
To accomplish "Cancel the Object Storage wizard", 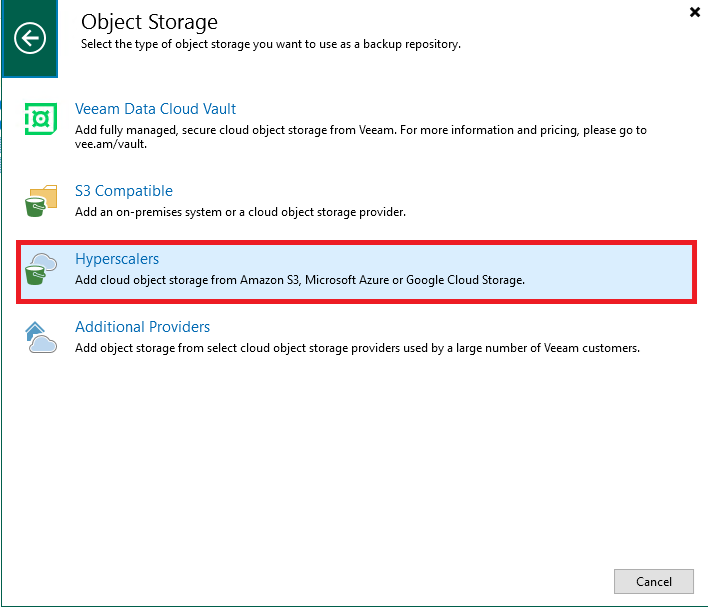I will 653,581.
